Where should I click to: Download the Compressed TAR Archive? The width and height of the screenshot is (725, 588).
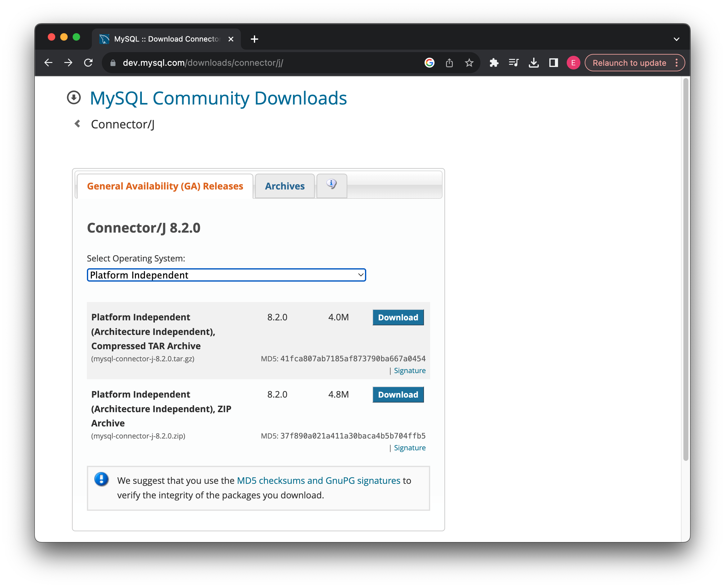(398, 317)
